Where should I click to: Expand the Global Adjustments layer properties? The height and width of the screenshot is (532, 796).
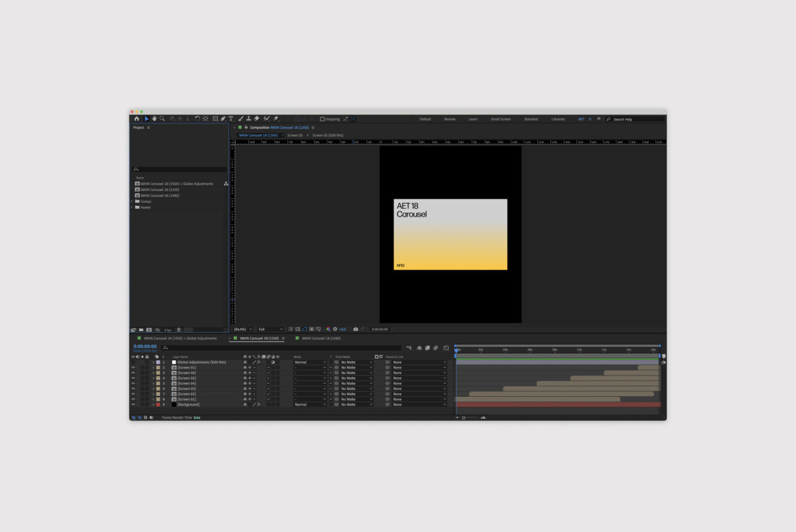153,362
